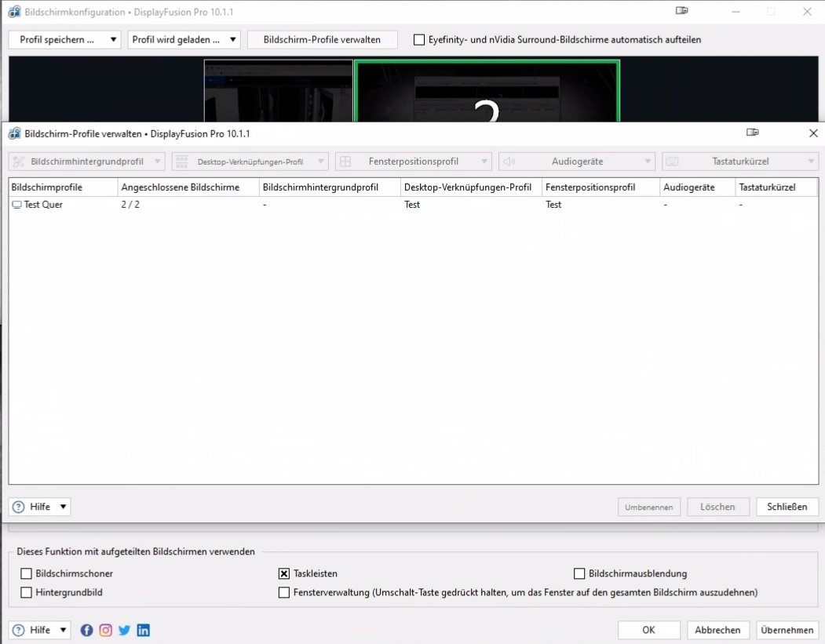825x644 pixels.
Task: Open the Profil speichern dropdown
Action: [x=64, y=39]
